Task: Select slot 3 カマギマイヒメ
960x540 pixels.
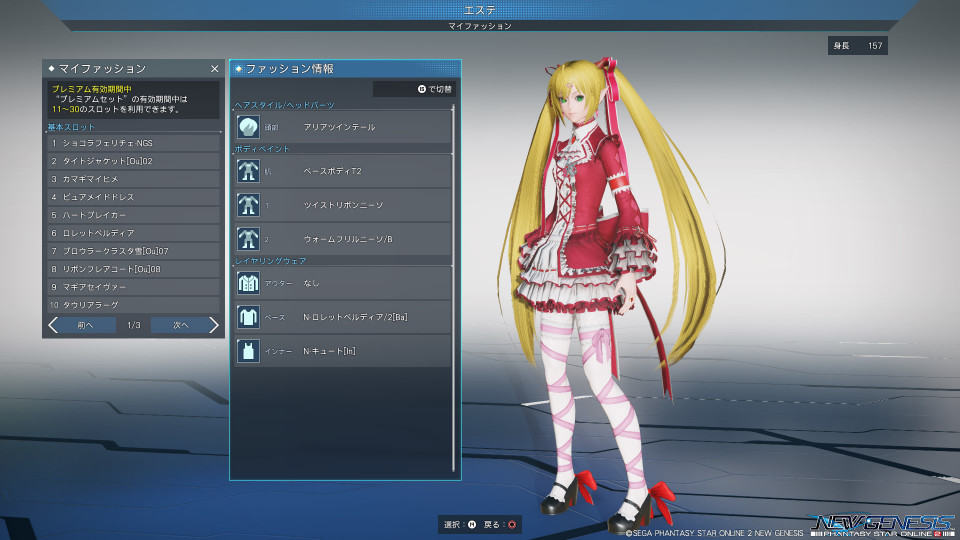Action: tap(133, 179)
